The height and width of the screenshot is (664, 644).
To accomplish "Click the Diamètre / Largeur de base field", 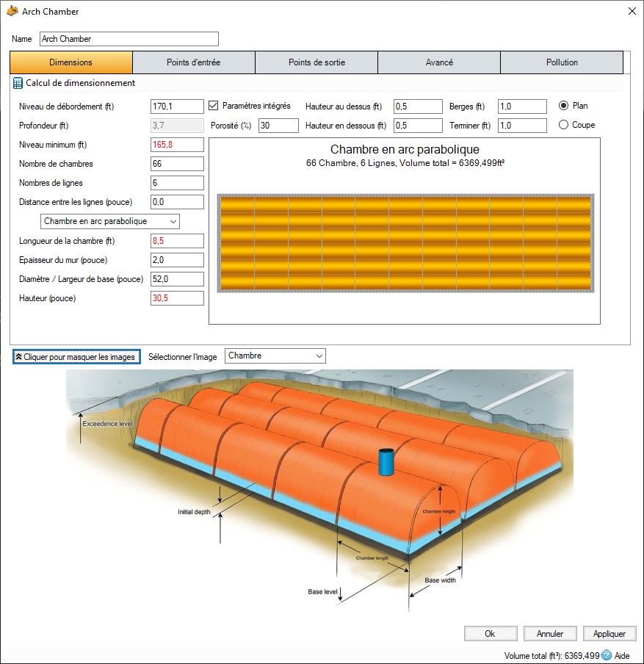I will [x=177, y=279].
